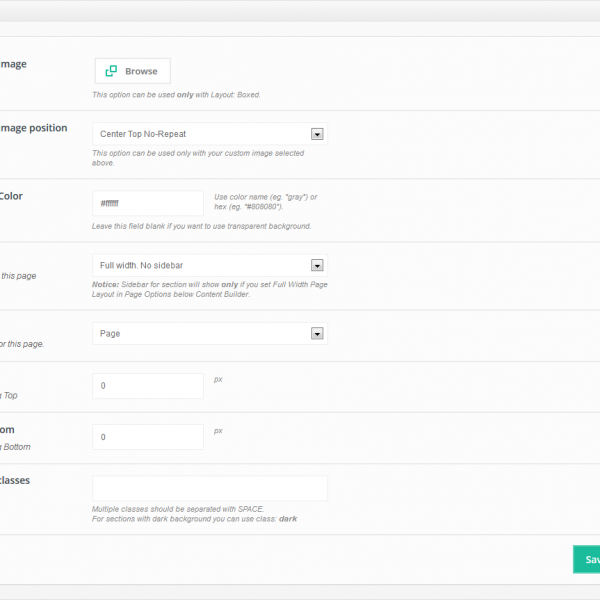Click the 'Color' field label
Image resolution: width=600 pixels, height=600 pixels.
tap(11, 196)
